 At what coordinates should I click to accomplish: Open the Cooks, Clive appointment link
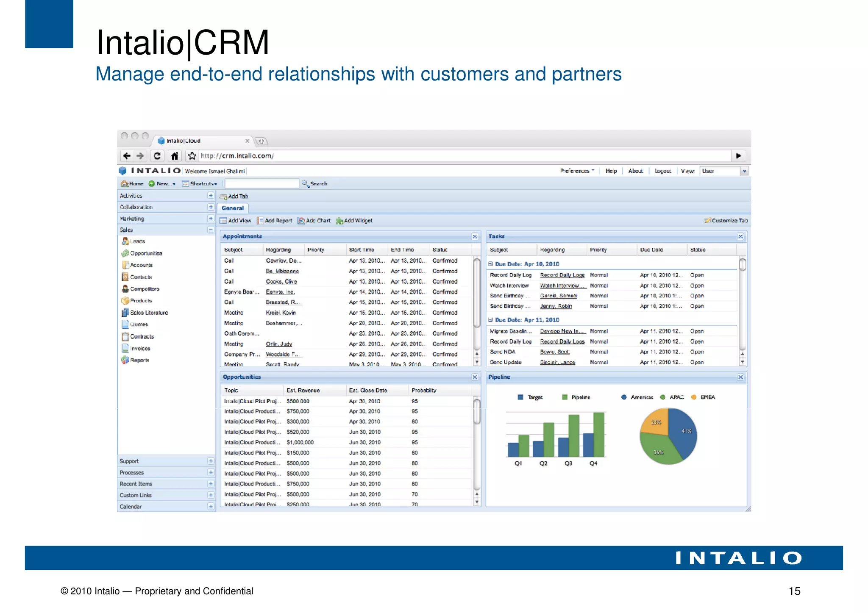click(281, 282)
